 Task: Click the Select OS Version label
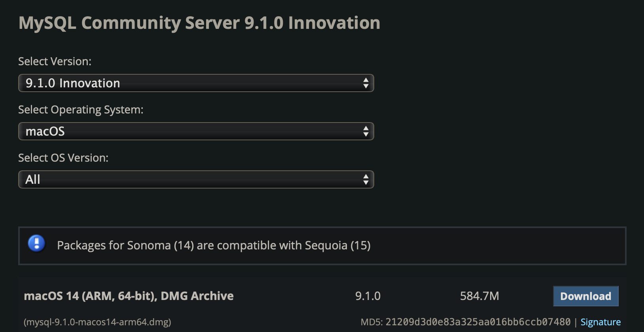(63, 158)
